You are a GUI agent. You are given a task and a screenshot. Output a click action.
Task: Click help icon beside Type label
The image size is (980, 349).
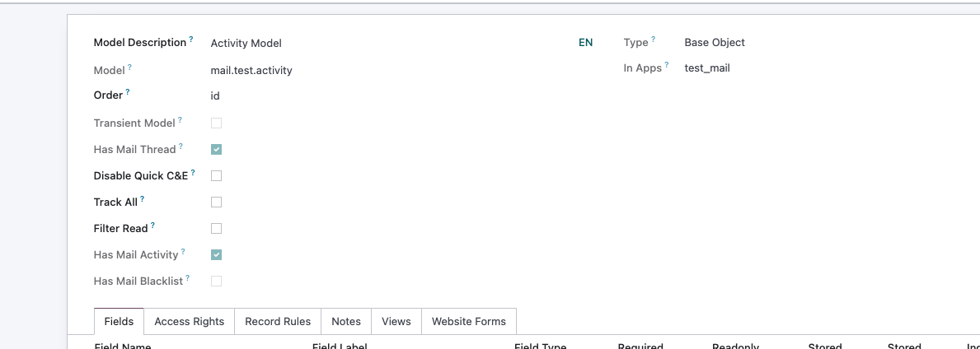(654, 40)
